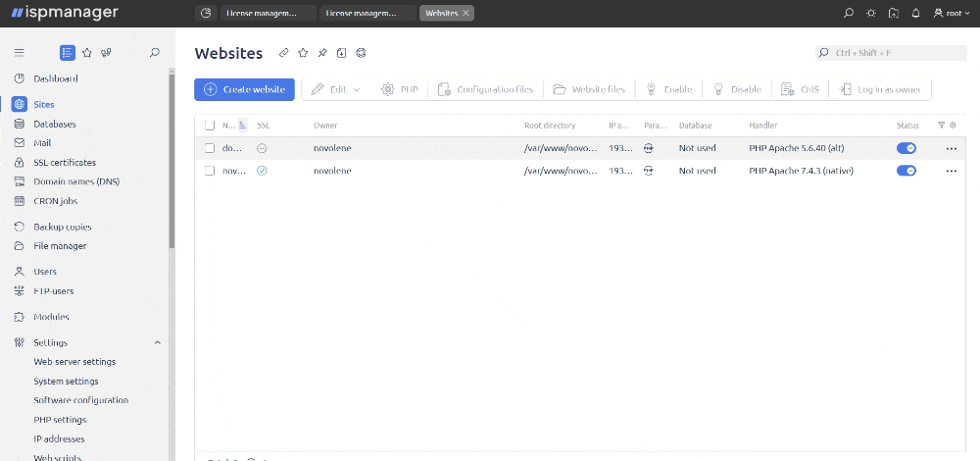Expand the Edit dropdown arrow in toolbar
This screenshot has height=461, width=980.
(357, 89)
